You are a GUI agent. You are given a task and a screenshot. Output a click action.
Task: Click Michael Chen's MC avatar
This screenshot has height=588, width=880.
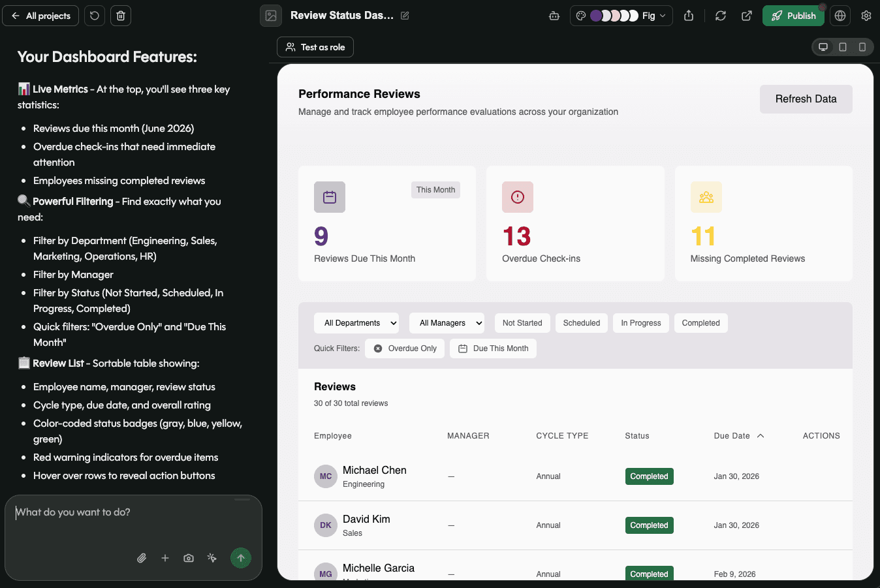(326, 476)
